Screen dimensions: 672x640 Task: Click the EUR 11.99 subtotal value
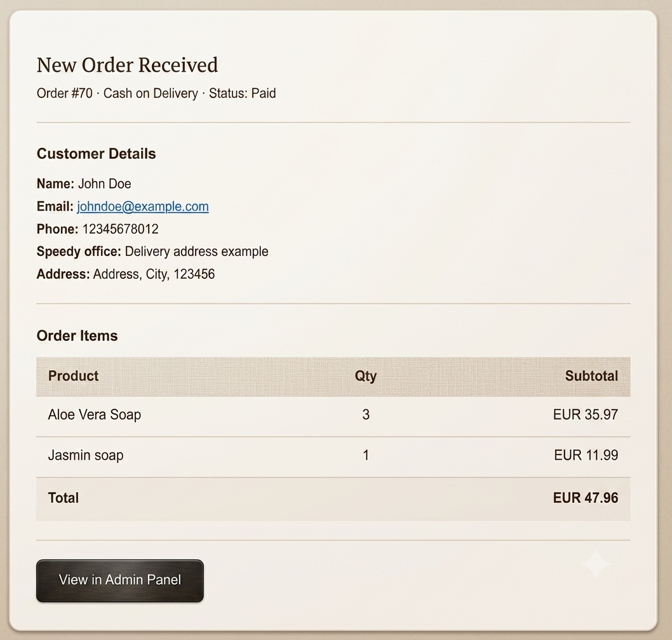(586, 455)
